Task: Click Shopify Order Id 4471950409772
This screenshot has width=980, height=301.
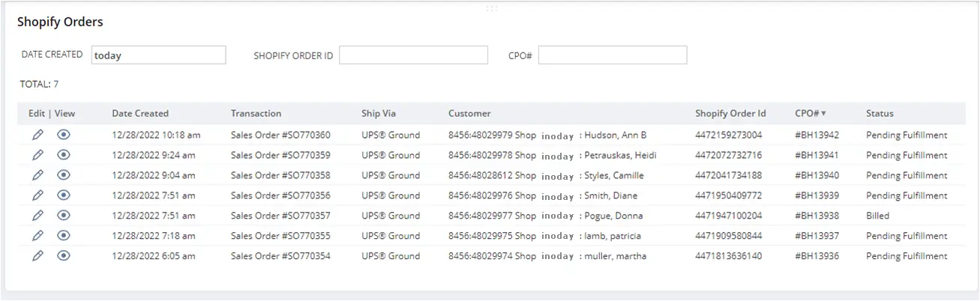Action: click(x=729, y=195)
